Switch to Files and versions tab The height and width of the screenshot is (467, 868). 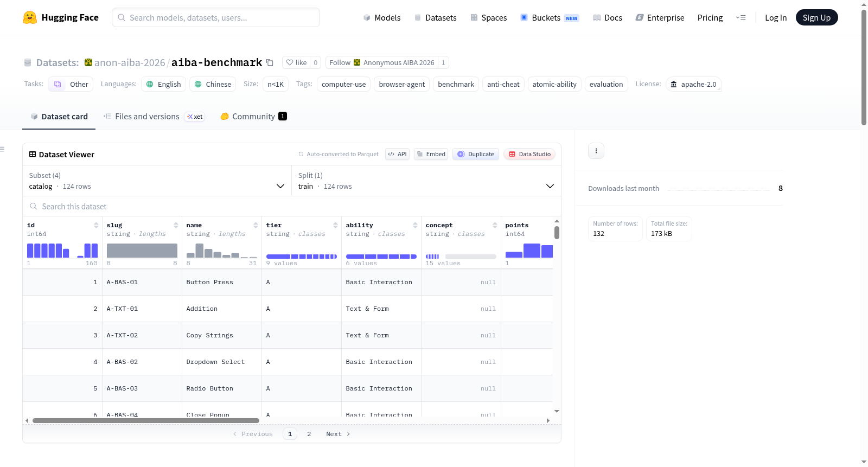[154, 117]
